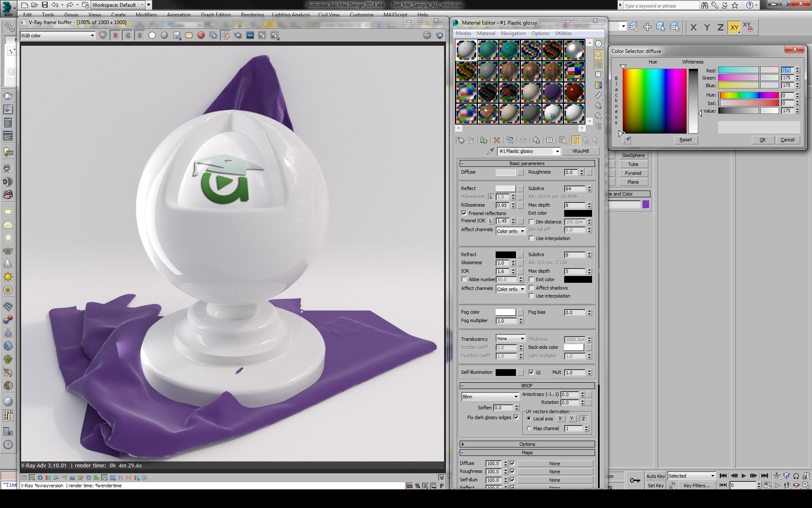Uncheck Fresnel reflections checkbox

click(x=464, y=213)
